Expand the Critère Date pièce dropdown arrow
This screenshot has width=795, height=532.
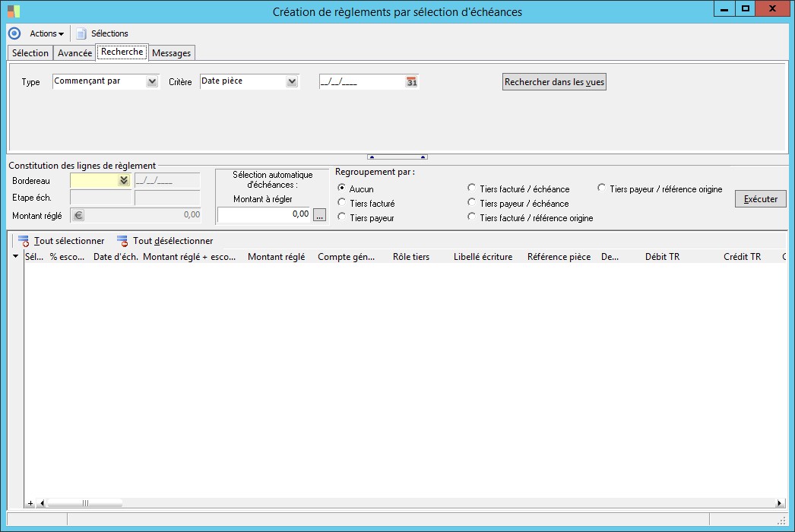point(292,81)
